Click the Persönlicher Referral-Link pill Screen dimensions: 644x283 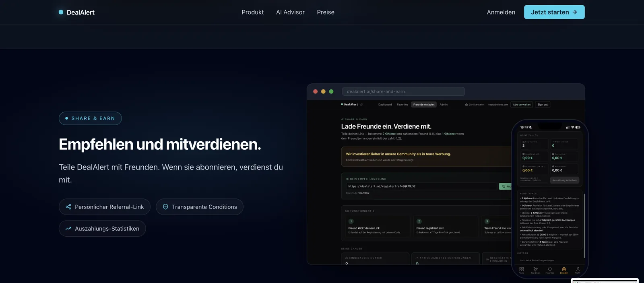(105, 207)
